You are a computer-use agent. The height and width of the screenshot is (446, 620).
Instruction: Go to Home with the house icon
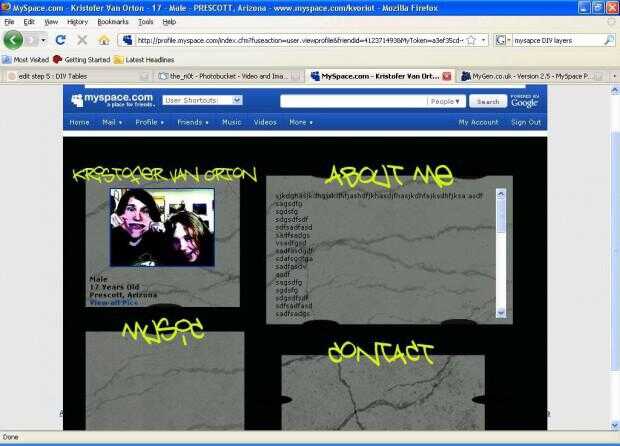click(x=104, y=40)
